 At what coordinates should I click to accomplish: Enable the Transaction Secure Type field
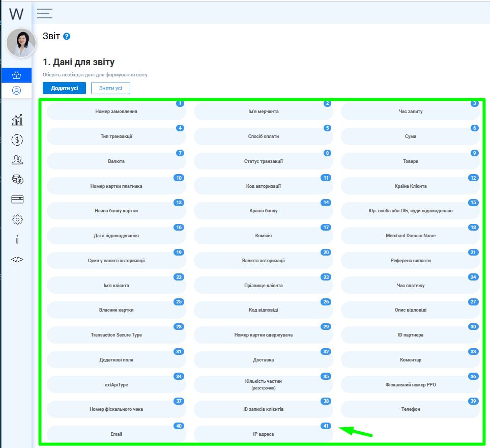click(116, 335)
